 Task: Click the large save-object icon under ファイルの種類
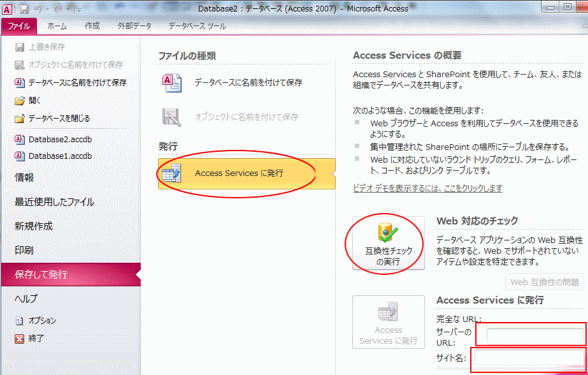tap(172, 117)
